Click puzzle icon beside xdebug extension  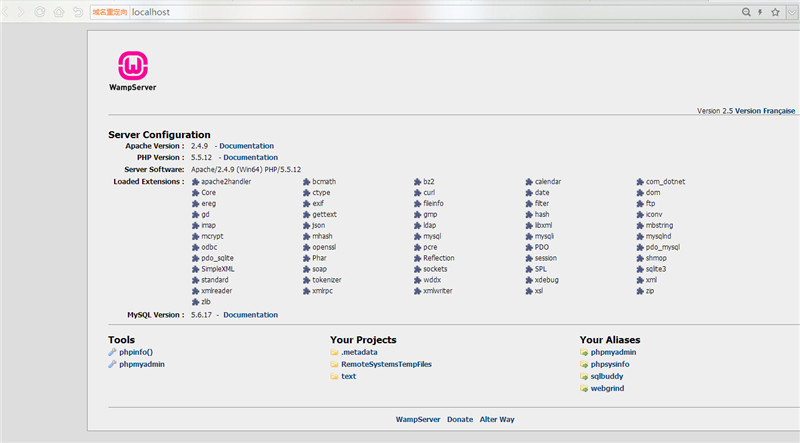coord(529,280)
